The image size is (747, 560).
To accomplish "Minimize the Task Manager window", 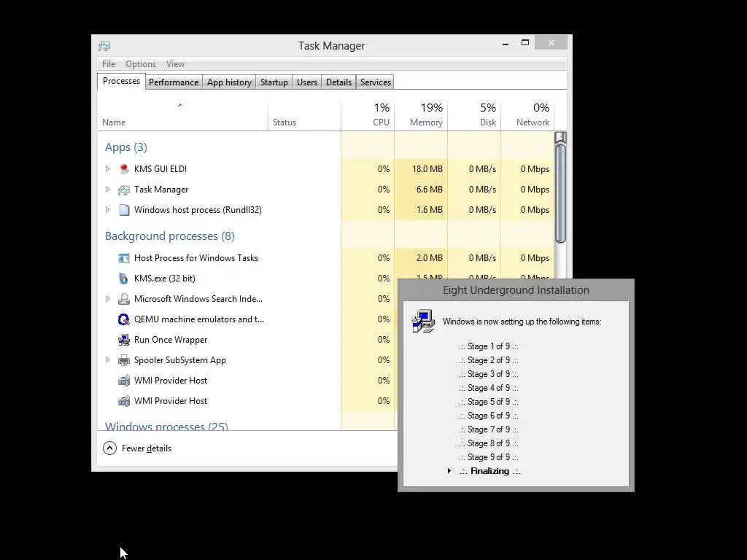I will click(x=506, y=43).
